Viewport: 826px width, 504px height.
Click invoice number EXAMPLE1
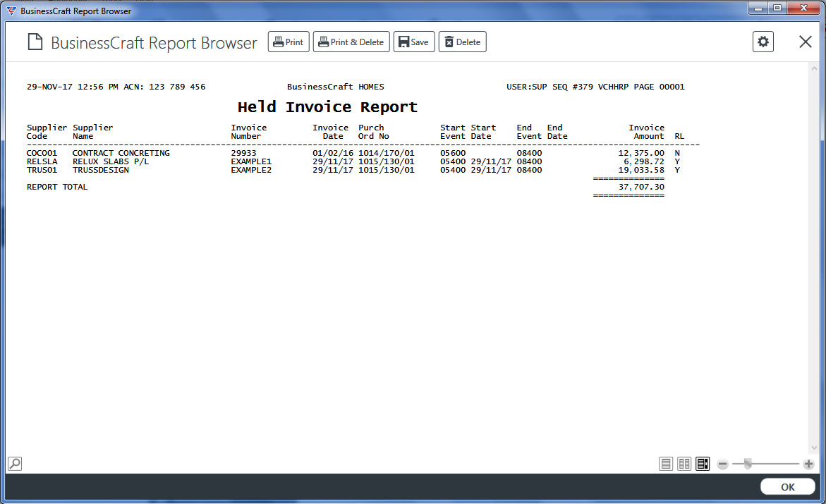pos(251,161)
